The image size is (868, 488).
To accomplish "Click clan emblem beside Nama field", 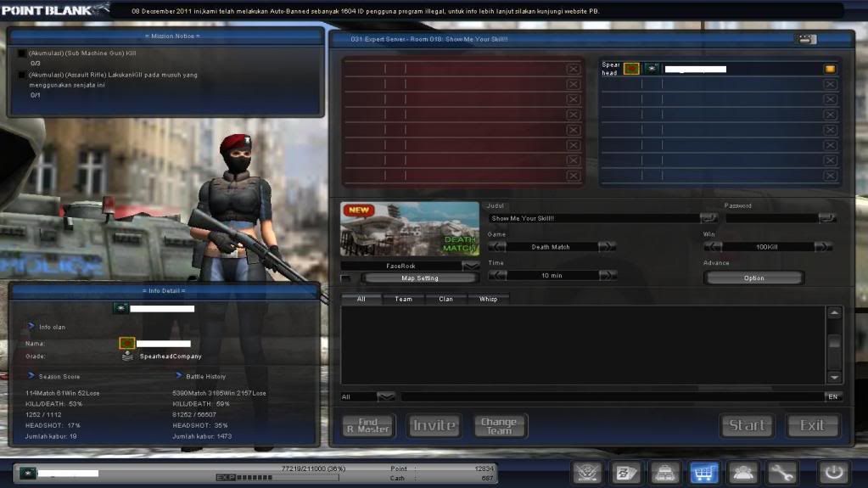I will [126, 344].
